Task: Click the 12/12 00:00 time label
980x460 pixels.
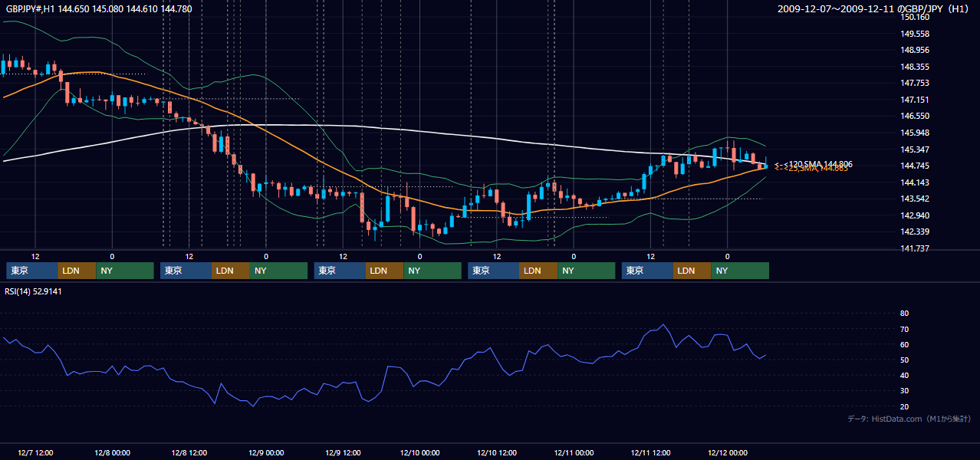Action: [x=728, y=452]
